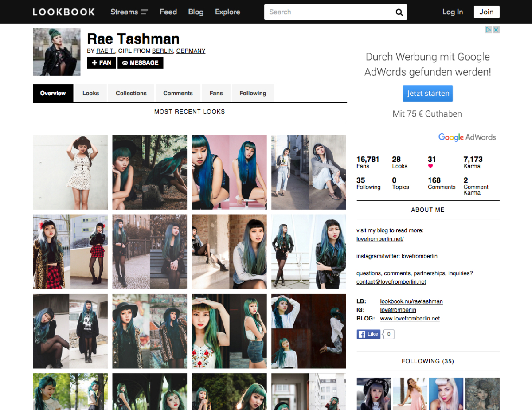Open the floral embroidered top look
This screenshot has height=410, width=532.
click(229, 331)
